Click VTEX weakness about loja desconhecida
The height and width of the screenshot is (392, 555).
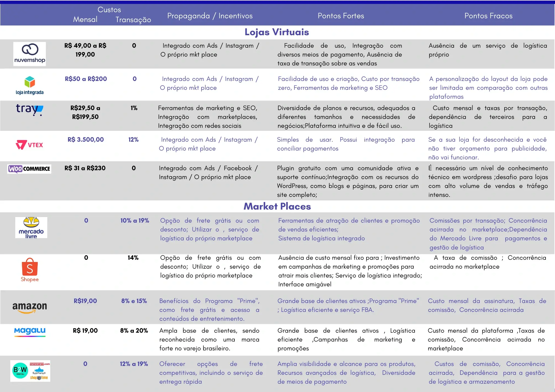487,148
